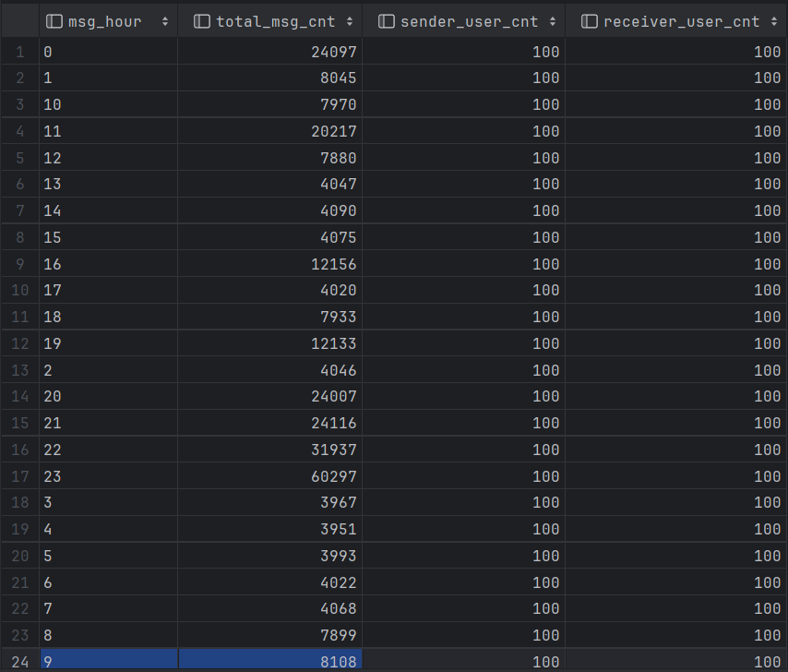Click row number 24 in the gutter

[x=19, y=661]
